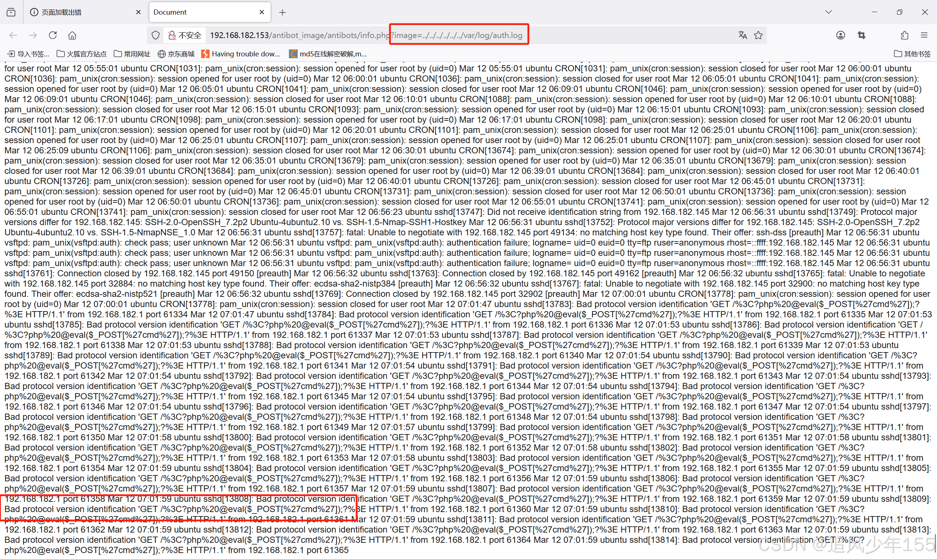Screen dimensions: 937x560
Task: Open the extensions puzzle icon
Action: [904, 35]
